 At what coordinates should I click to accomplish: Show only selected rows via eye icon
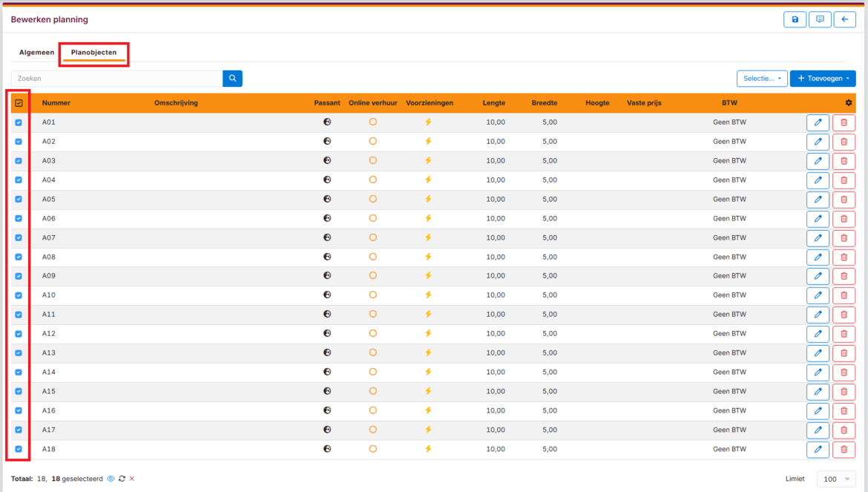pos(111,479)
